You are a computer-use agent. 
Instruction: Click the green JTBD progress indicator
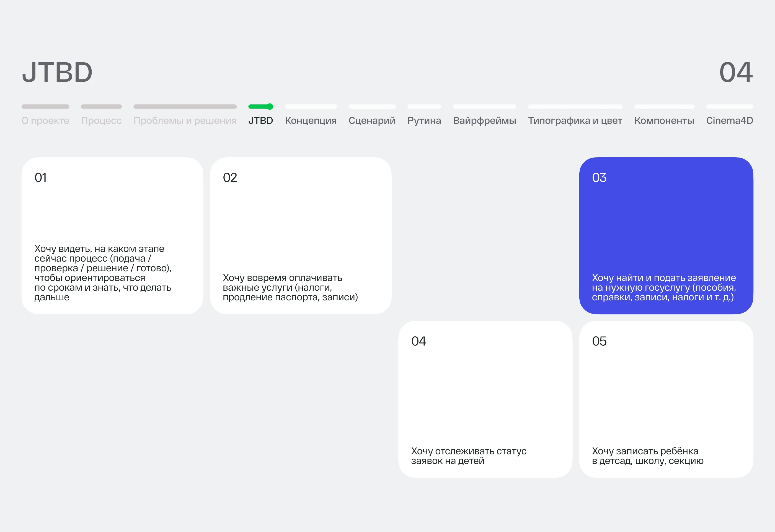pos(260,106)
